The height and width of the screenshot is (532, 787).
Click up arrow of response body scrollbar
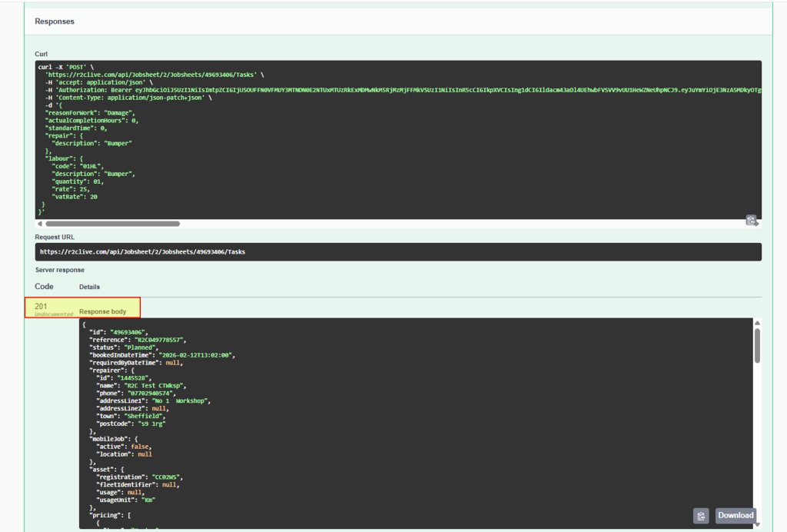coord(758,323)
